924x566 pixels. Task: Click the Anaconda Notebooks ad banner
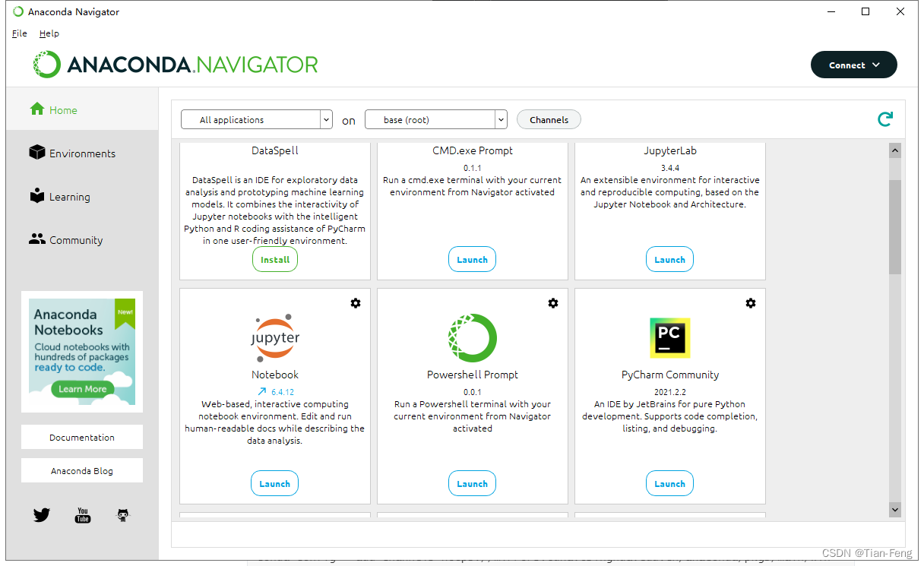tap(82, 352)
